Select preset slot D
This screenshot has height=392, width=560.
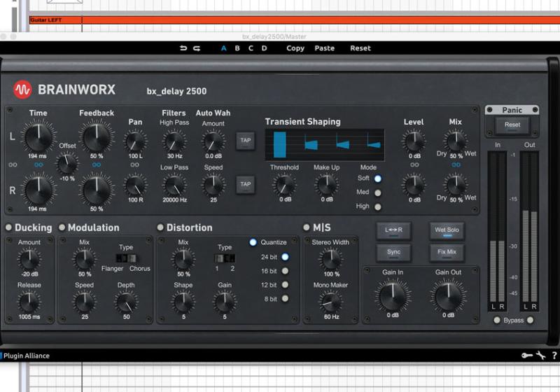pyautogui.click(x=264, y=48)
